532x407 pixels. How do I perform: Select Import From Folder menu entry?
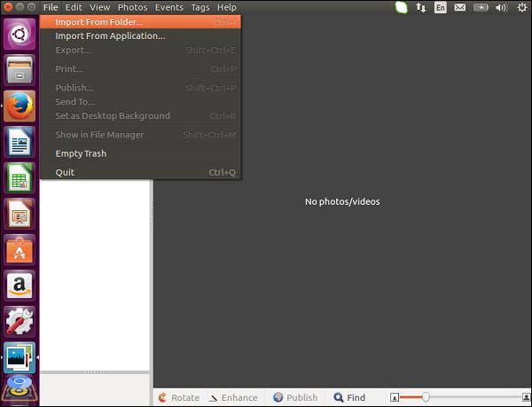(98, 22)
